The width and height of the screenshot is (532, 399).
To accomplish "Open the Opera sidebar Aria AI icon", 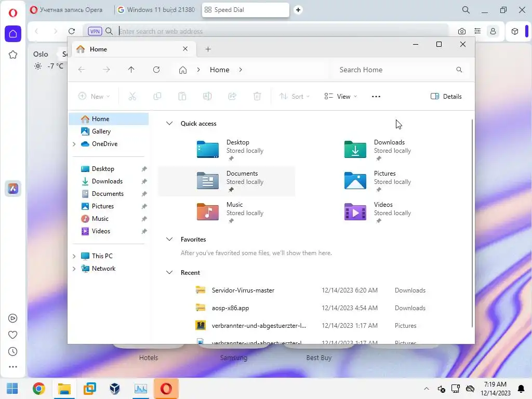I will point(13,188).
